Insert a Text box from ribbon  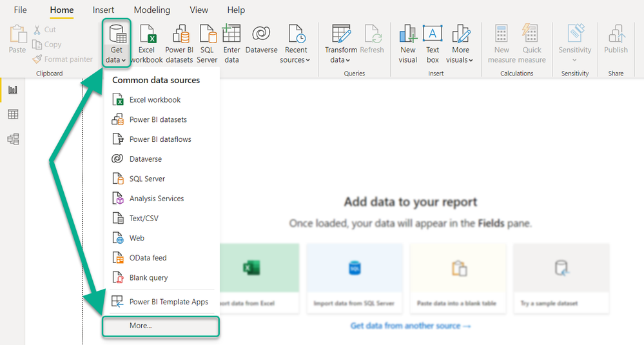(x=433, y=44)
